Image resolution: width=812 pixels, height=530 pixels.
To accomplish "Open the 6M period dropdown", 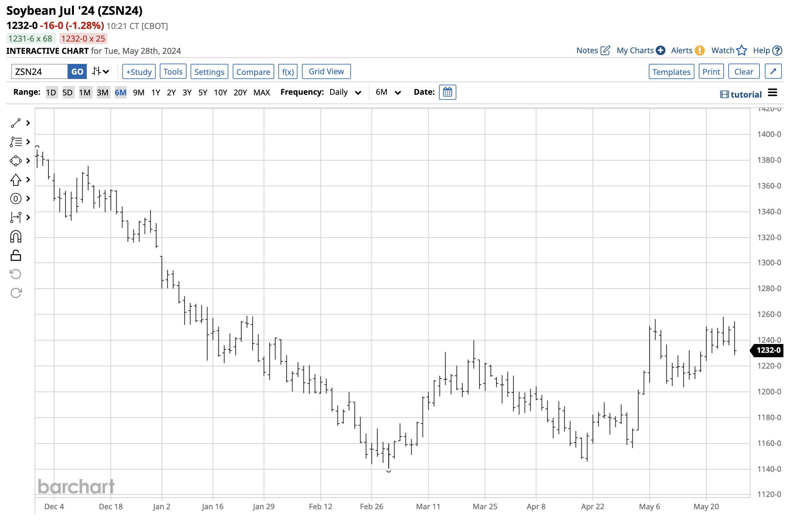I will (x=388, y=93).
